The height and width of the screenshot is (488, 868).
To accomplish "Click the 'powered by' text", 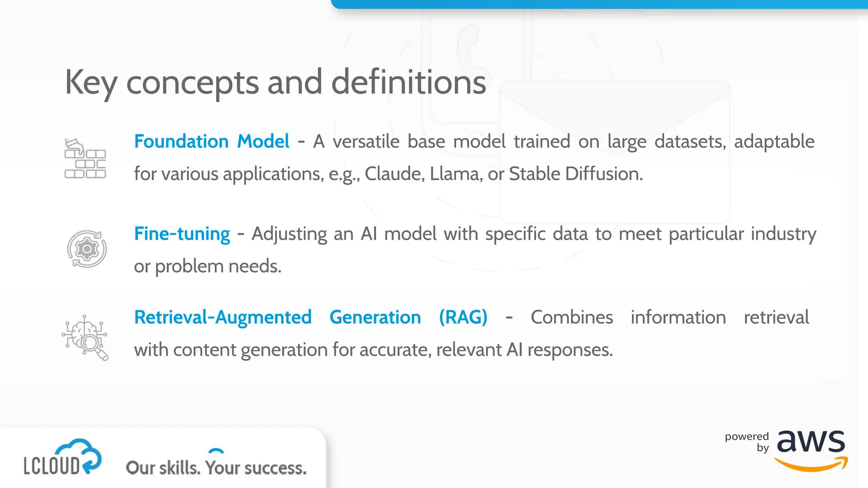I will point(747,442).
